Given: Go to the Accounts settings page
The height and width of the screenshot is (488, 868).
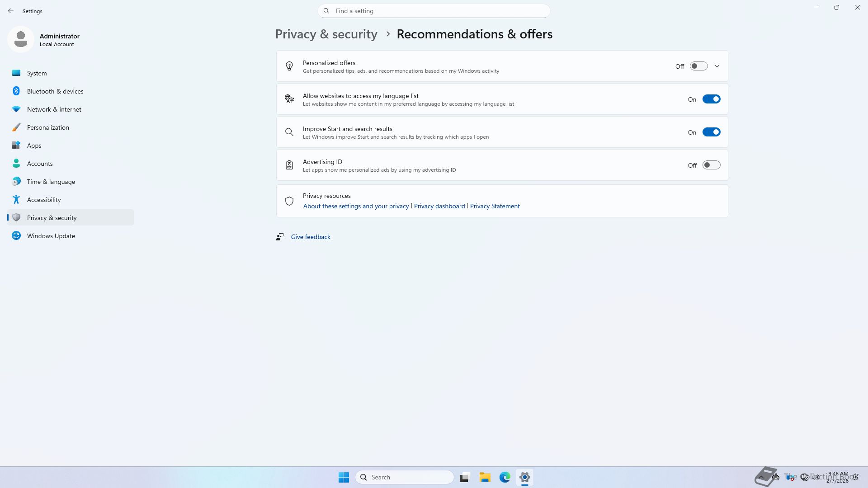Looking at the screenshot, I should pyautogui.click(x=40, y=164).
